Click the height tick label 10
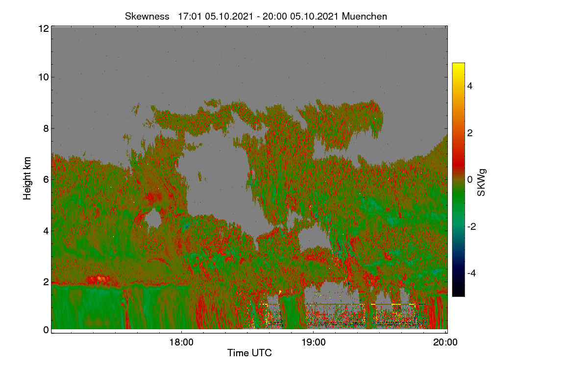 pyautogui.click(x=43, y=77)
